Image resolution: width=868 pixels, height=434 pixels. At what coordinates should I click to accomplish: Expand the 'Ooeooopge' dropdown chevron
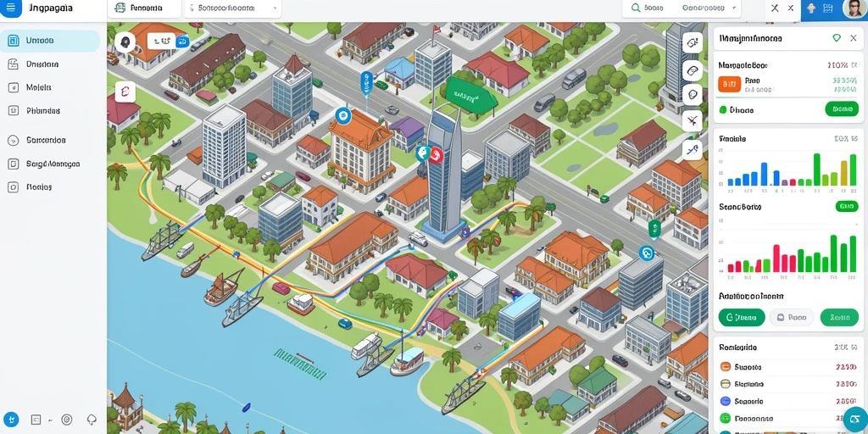click(734, 8)
